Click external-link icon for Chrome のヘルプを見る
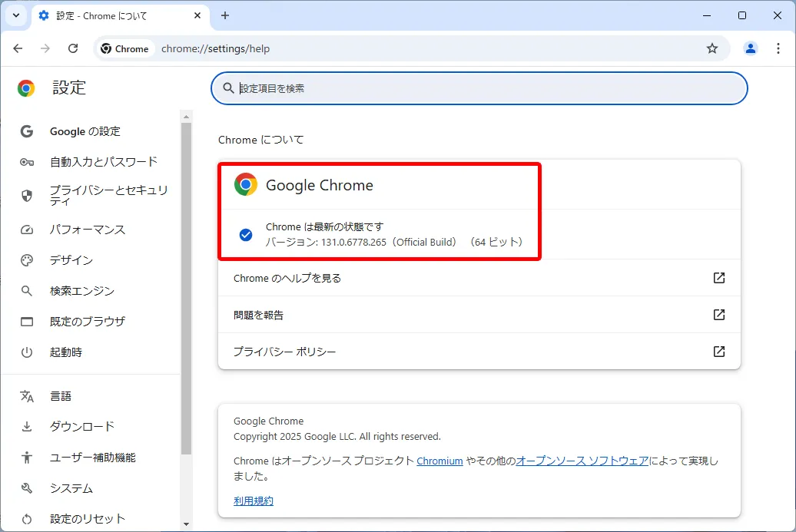 pos(719,278)
